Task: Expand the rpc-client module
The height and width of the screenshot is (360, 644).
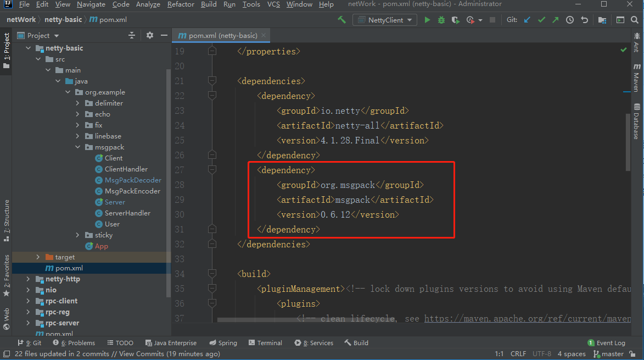Action: pyautogui.click(x=29, y=301)
